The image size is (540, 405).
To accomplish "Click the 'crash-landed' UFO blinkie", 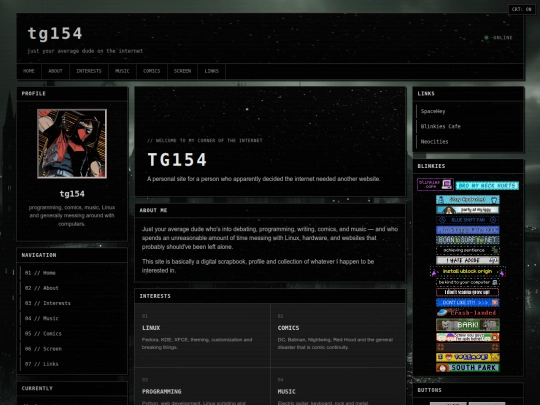I will point(468,313).
